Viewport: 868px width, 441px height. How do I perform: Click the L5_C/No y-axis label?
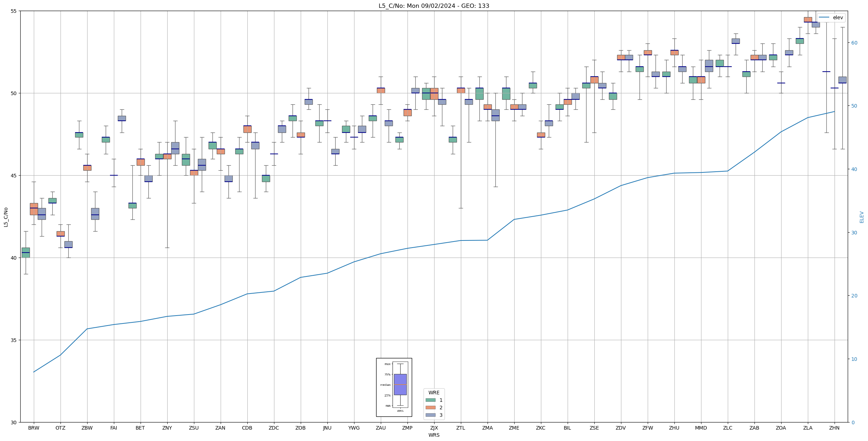6,217
